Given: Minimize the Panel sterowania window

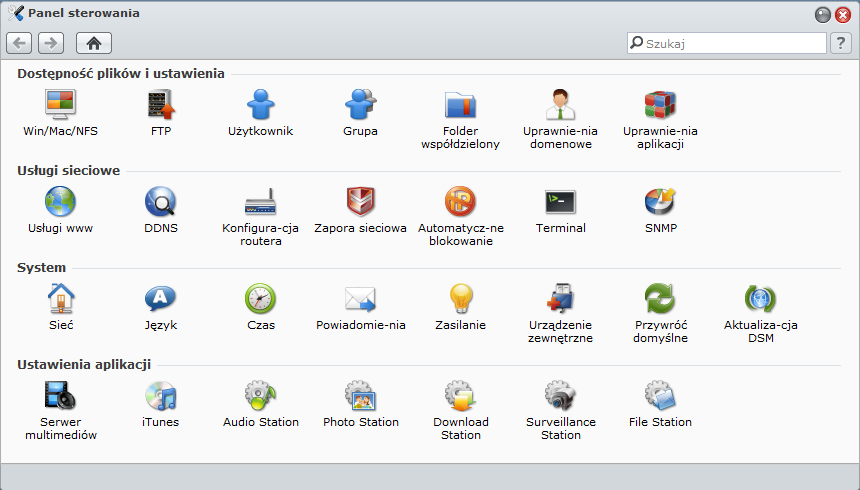Looking at the screenshot, I should pyautogui.click(x=823, y=15).
